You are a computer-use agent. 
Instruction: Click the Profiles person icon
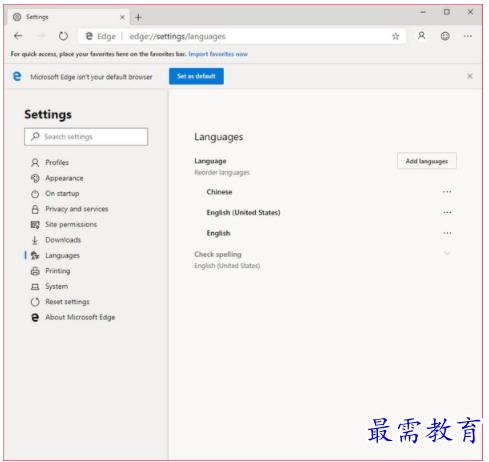point(35,163)
